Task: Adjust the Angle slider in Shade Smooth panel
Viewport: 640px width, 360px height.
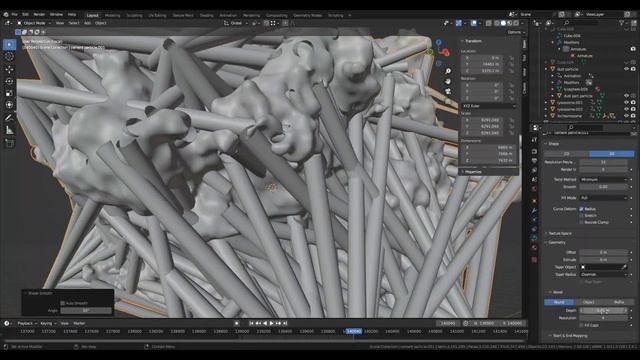Action: click(x=86, y=311)
